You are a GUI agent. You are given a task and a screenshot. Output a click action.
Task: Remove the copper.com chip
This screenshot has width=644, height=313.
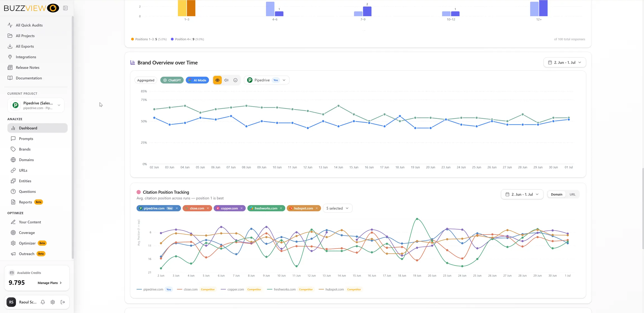tap(241, 208)
